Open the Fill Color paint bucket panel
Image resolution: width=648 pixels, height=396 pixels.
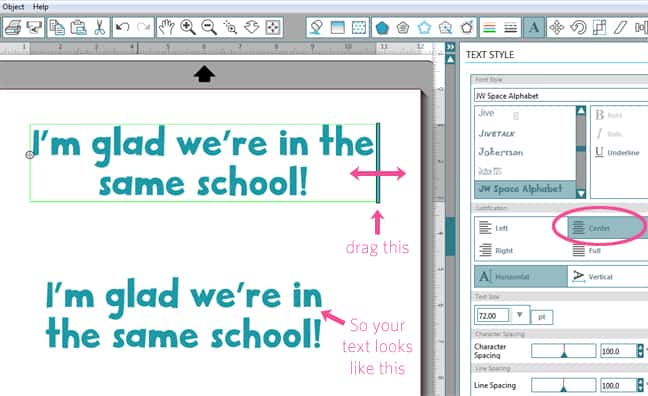click(x=316, y=28)
